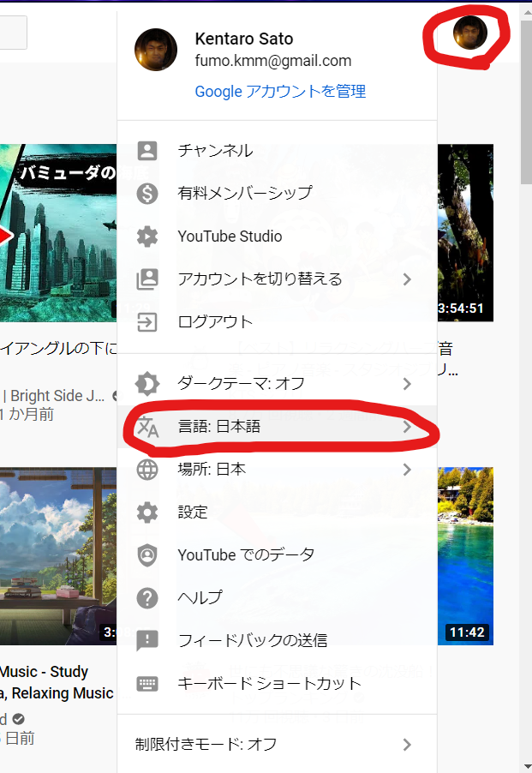
Task: Click the ヘルプ question mark icon
Action: click(147, 598)
